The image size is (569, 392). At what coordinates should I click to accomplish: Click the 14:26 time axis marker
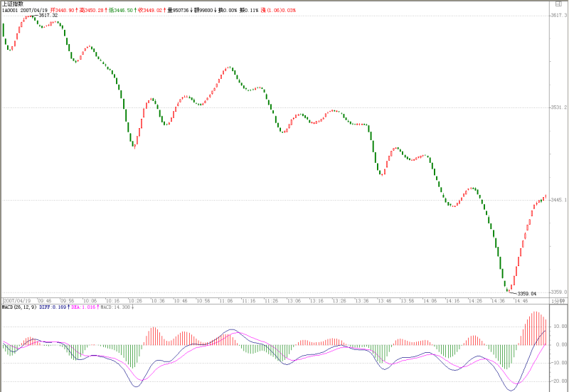475,301
